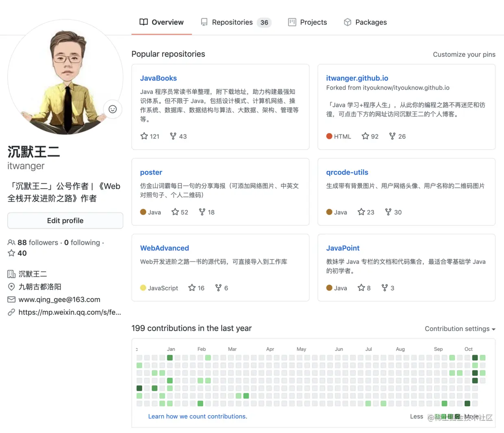
Task: Click poster's Java language color dot
Action: (x=143, y=212)
